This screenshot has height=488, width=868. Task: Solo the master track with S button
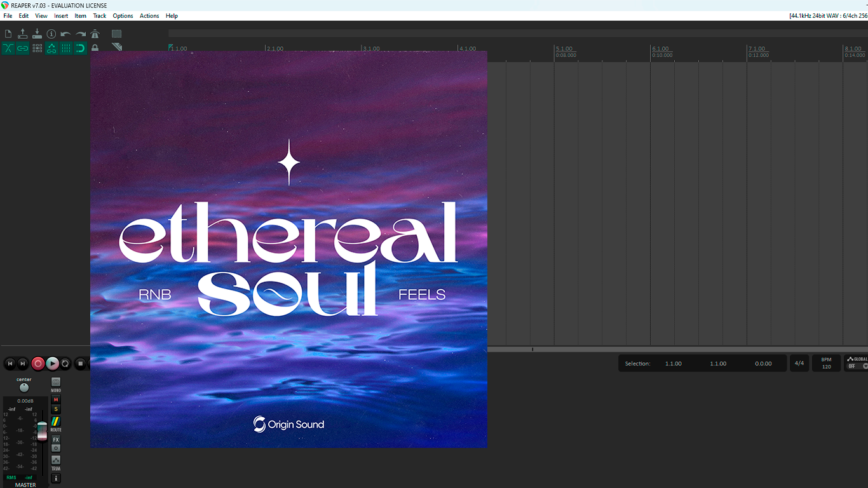coord(56,409)
